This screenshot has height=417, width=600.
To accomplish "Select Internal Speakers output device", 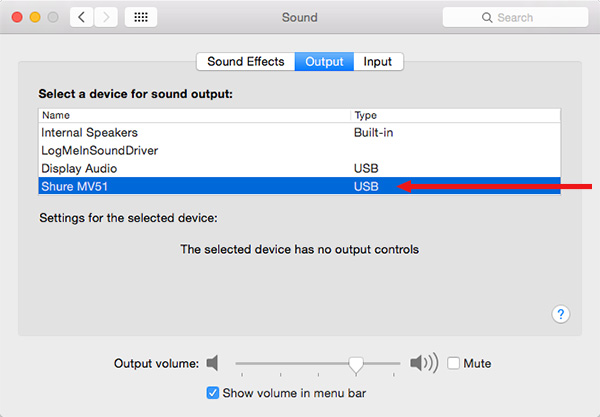I will coord(299,132).
